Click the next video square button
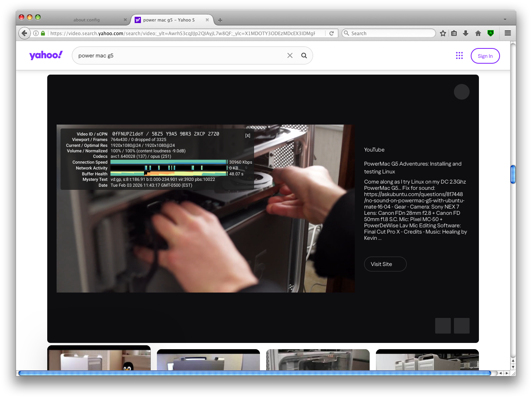532x398 pixels. click(462, 326)
